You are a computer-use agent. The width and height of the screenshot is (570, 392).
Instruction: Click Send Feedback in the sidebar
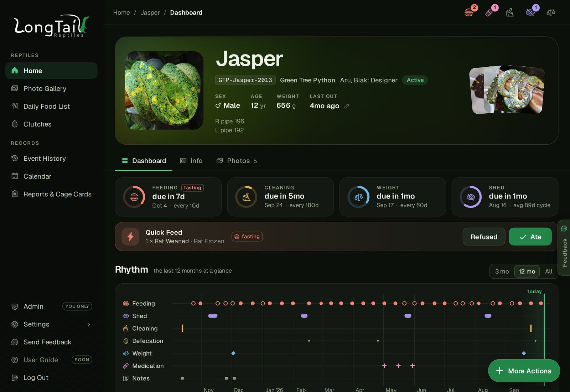pos(51,342)
